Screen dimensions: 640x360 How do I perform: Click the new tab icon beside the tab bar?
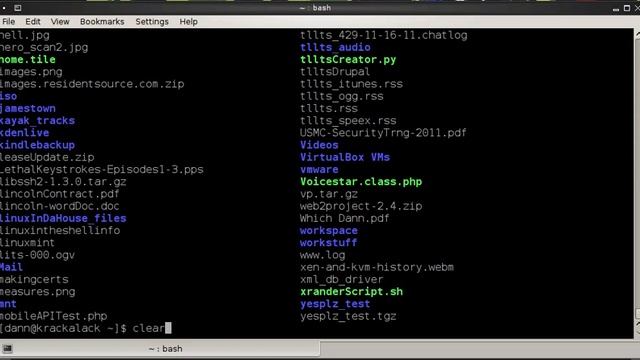[7, 349]
